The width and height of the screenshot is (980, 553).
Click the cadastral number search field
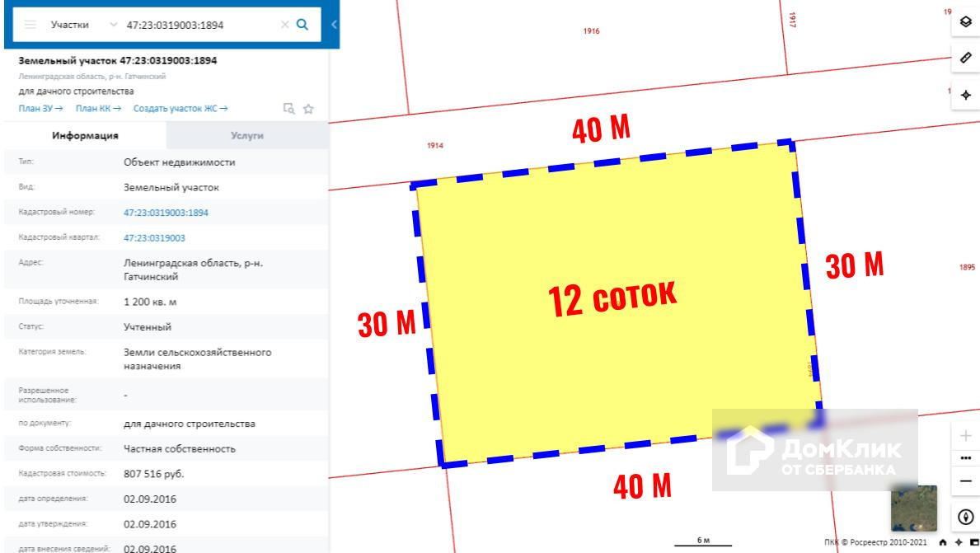[x=200, y=25]
